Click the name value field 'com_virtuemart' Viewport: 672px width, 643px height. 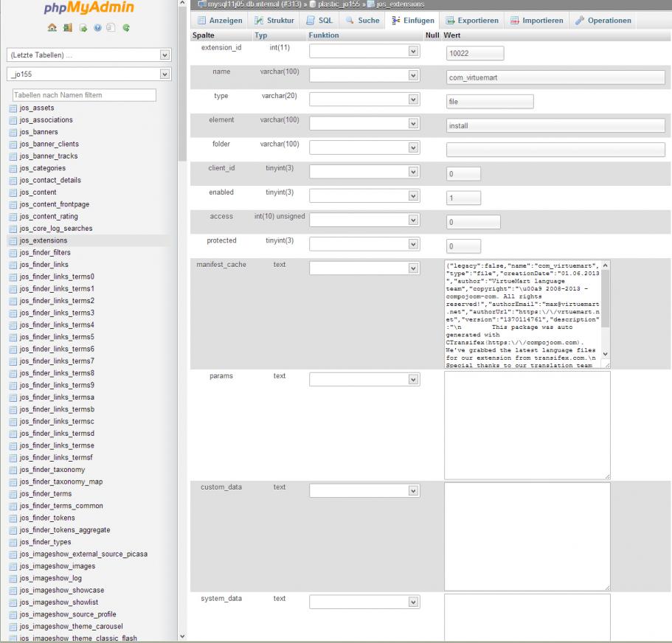coord(555,77)
